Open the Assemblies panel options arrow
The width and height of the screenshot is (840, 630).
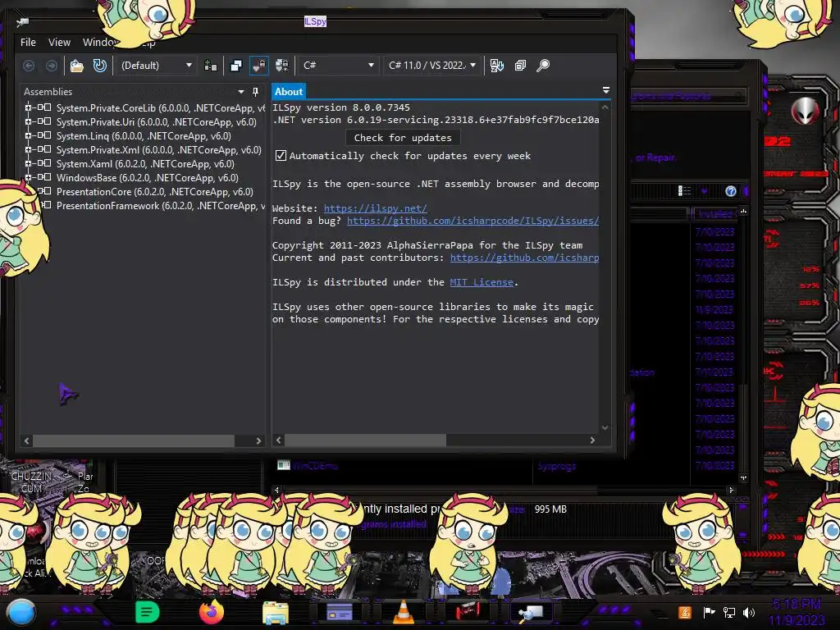click(241, 92)
